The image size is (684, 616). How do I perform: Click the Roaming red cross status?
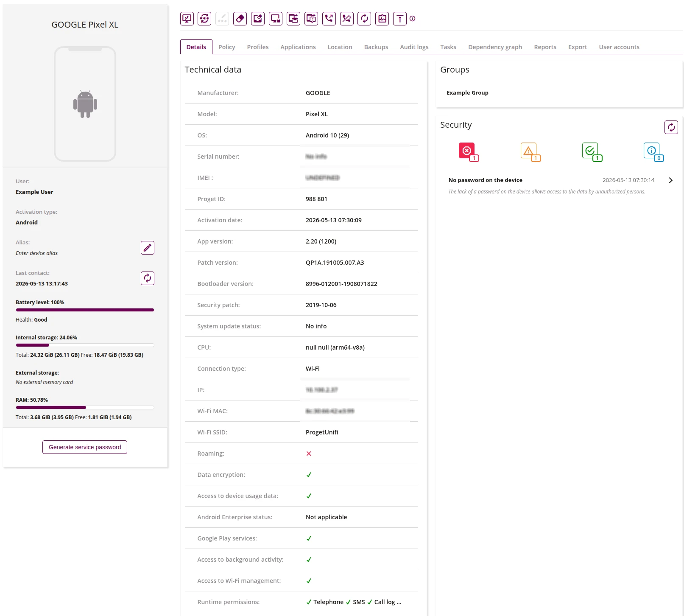[x=309, y=454]
